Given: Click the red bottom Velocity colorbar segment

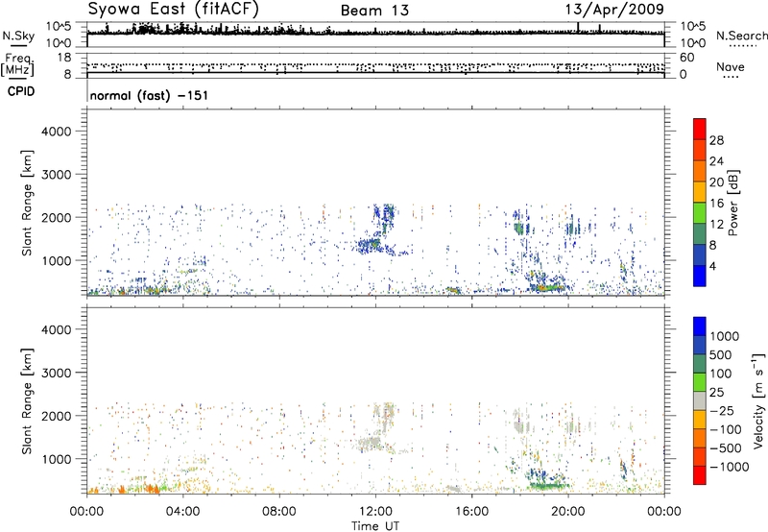Looking at the screenshot, I should point(700,475).
